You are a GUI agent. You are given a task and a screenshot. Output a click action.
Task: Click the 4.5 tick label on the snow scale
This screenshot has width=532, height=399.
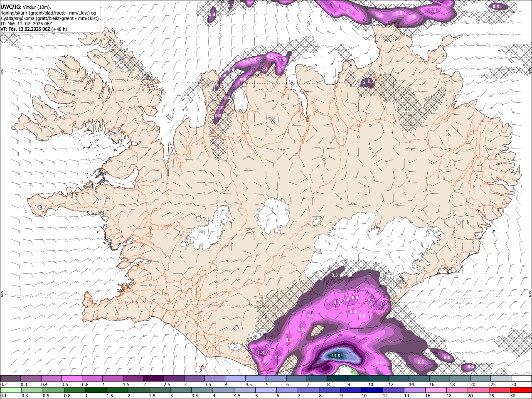click(x=248, y=384)
